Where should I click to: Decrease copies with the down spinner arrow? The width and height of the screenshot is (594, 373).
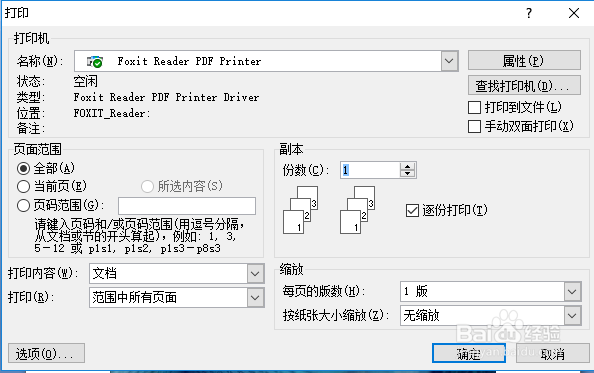coord(408,173)
